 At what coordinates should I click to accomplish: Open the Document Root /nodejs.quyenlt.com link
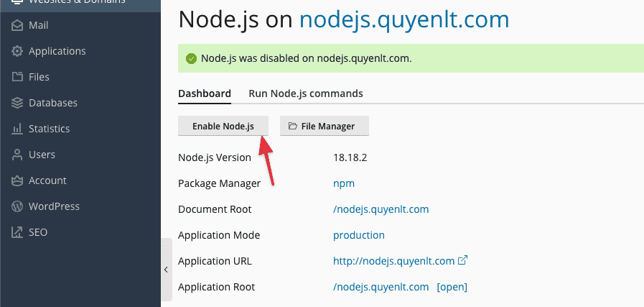click(381, 209)
